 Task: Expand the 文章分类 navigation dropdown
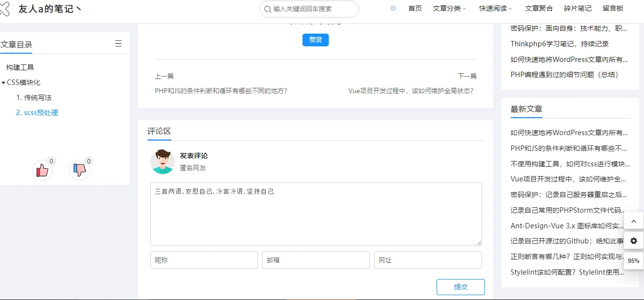coord(449,8)
